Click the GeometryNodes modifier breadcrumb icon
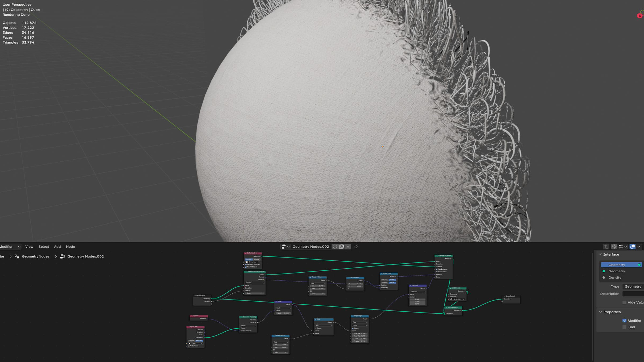 click(17, 256)
